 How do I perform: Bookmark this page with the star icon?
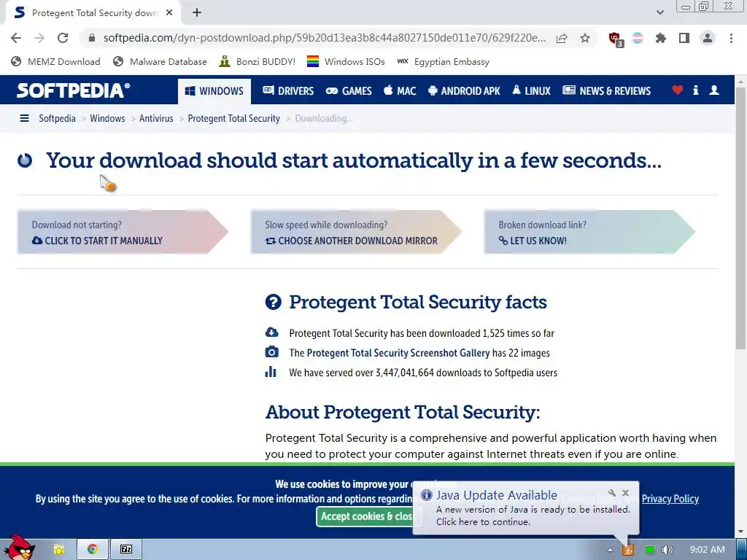click(x=585, y=38)
